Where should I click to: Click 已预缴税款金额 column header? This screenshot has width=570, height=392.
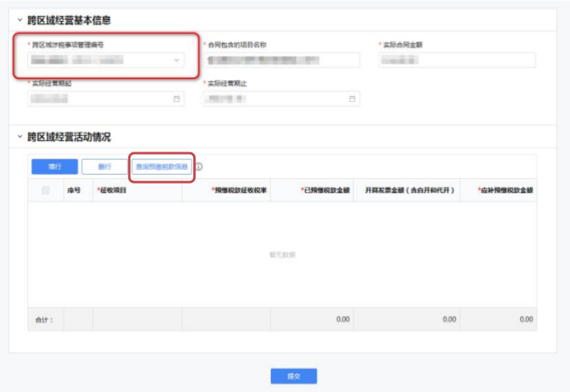pyautogui.click(x=327, y=190)
